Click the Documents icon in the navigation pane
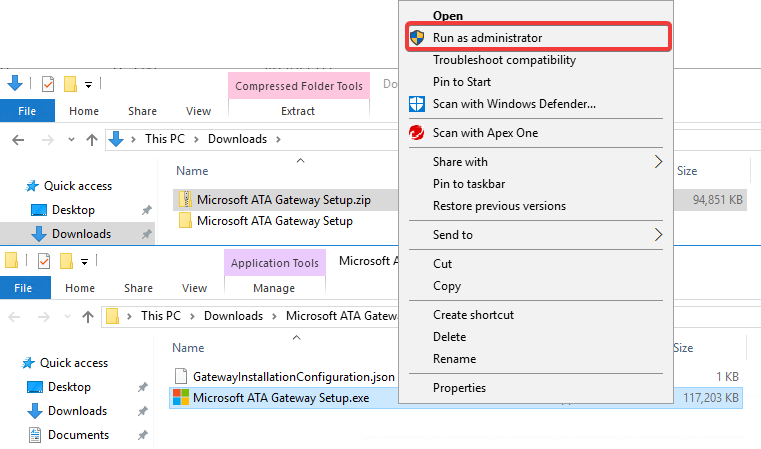Image resolution: width=761 pixels, height=449 pixels. point(36,435)
